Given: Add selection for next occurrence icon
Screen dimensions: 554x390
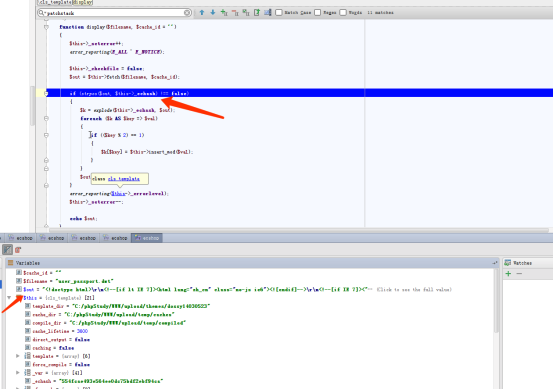Looking at the screenshot, I should (x=224, y=13).
